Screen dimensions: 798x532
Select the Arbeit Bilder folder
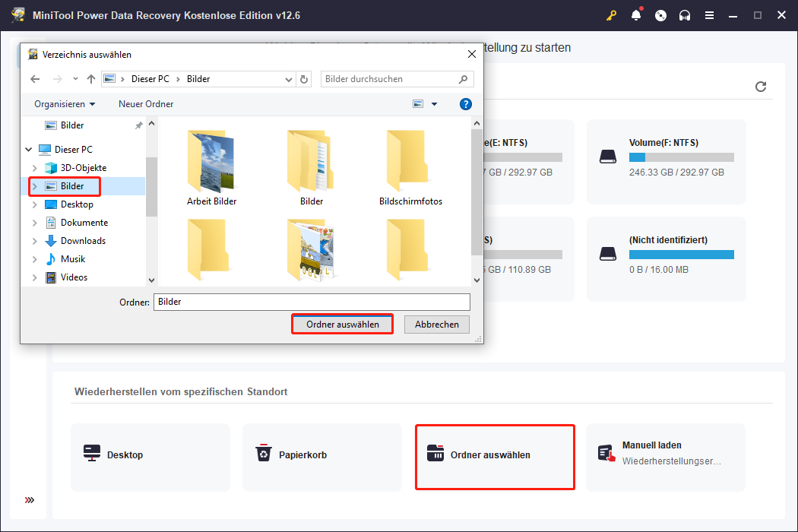click(x=211, y=169)
